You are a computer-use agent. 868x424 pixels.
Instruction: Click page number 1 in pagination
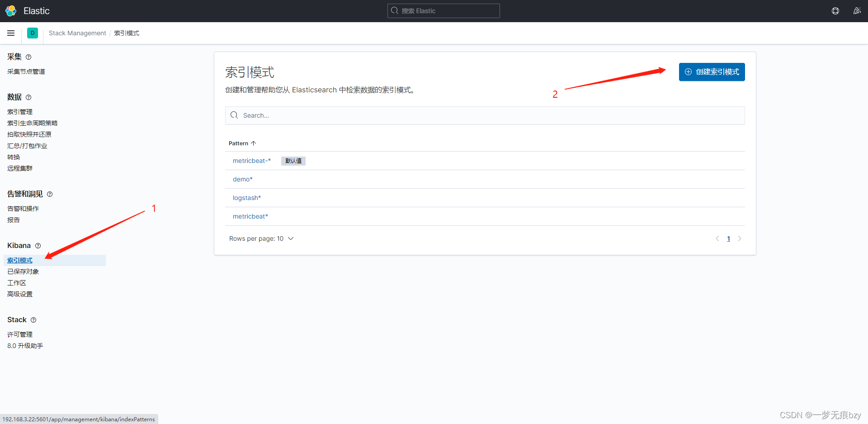point(728,238)
